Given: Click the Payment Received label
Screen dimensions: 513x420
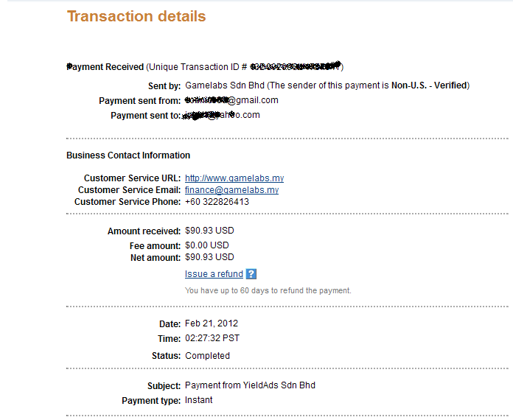Looking at the screenshot, I should click(105, 67).
